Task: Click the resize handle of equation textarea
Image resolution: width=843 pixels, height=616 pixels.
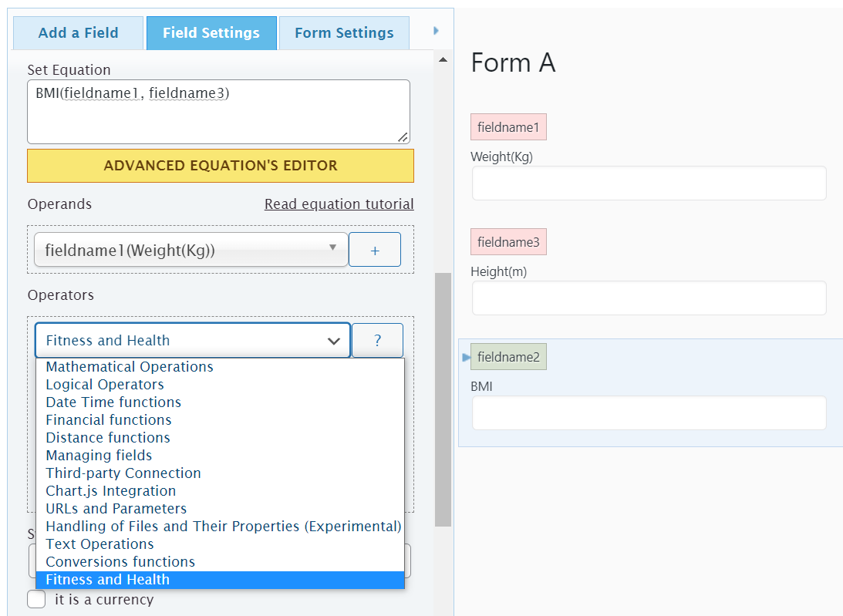Action: (403, 137)
